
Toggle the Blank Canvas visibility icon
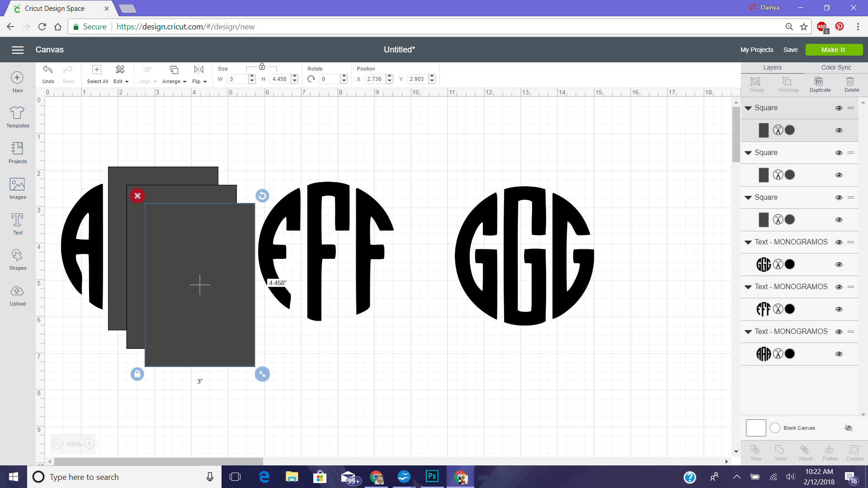coord(848,428)
